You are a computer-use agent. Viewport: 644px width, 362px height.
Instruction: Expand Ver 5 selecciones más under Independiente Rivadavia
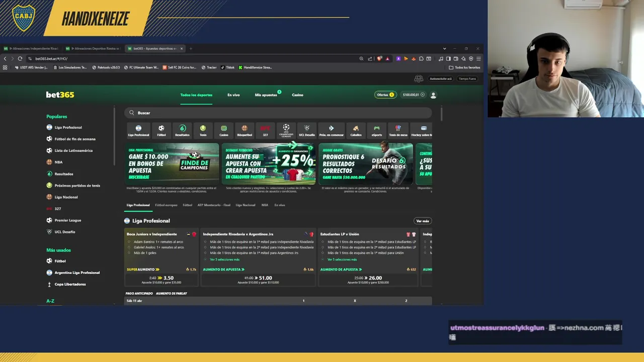(x=224, y=259)
